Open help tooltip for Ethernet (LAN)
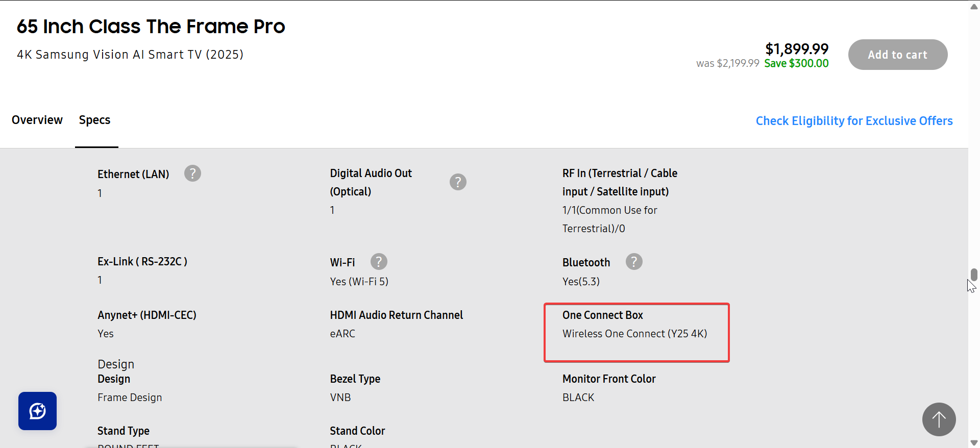Screen dimensions: 980x448 [x=192, y=173]
